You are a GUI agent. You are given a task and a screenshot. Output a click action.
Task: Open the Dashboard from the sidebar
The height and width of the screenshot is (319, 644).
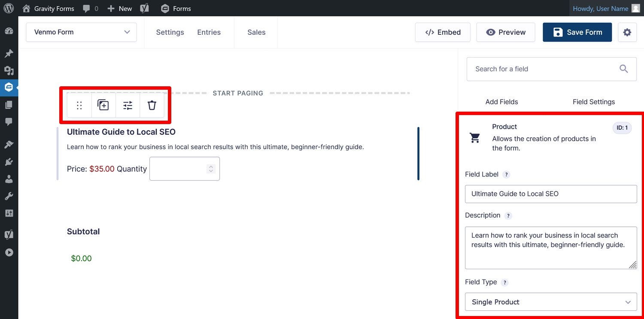tap(9, 31)
